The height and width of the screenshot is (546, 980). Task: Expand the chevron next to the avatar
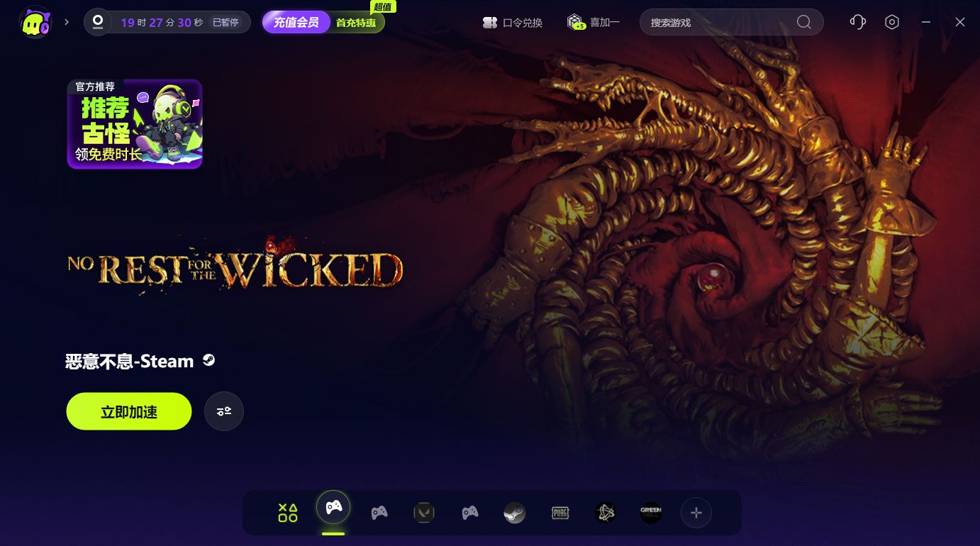pyautogui.click(x=67, y=22)
